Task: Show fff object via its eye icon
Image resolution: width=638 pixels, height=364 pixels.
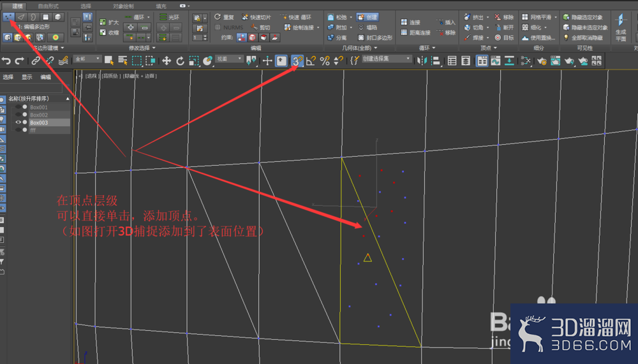Action: click(19, 130)
